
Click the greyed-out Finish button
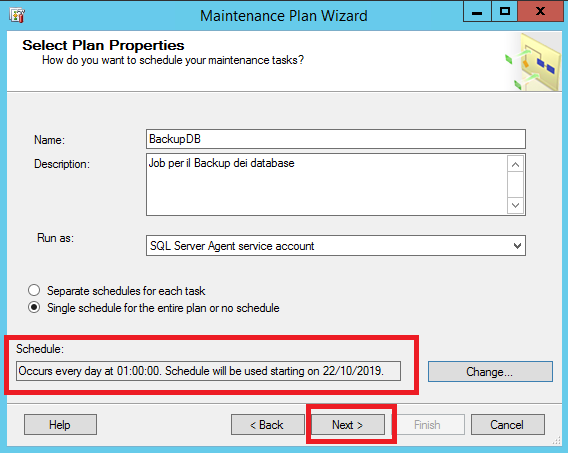click(x=428, y=425)
